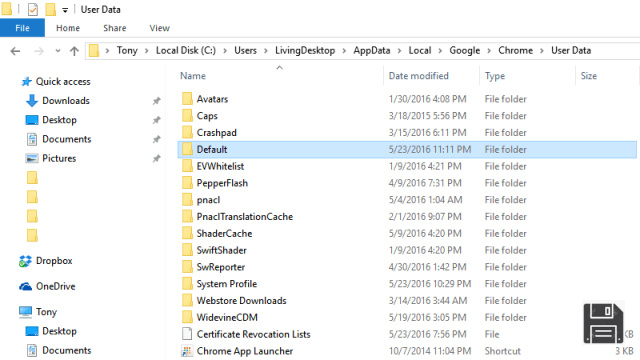Open Documents under the Tony node
Screen dimensions: 640x360
point(59,350)
